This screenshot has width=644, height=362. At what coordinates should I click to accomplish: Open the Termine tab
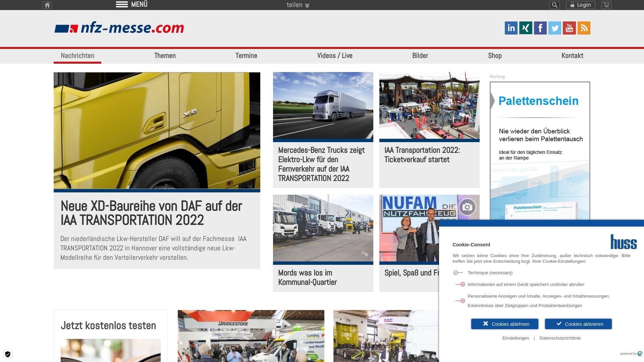pos(246,56)
